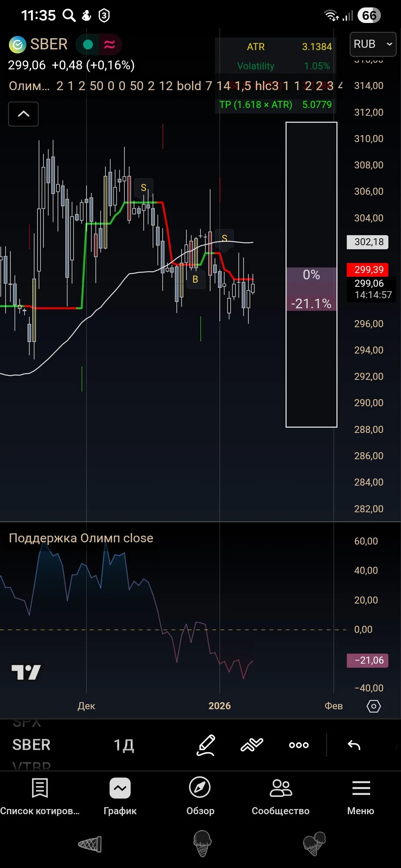Open the three-circle more options menu
This screenshot has height=868, width=401.
pos(299,745)
